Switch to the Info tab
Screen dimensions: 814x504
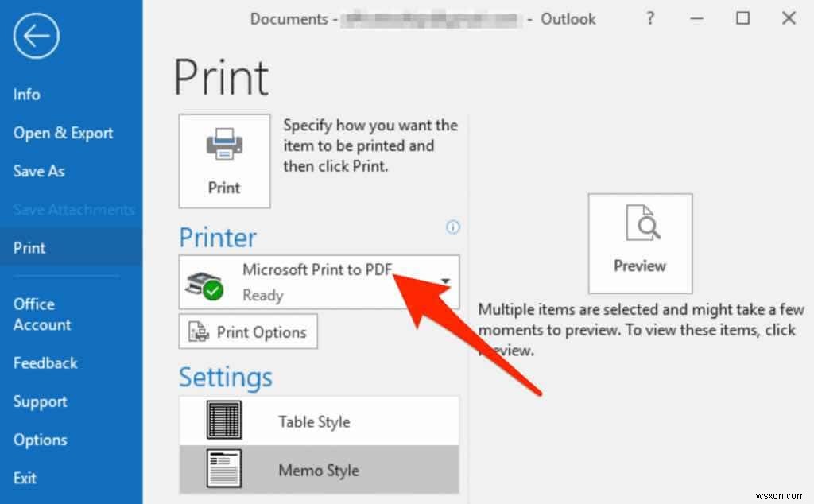coord(26,94)
